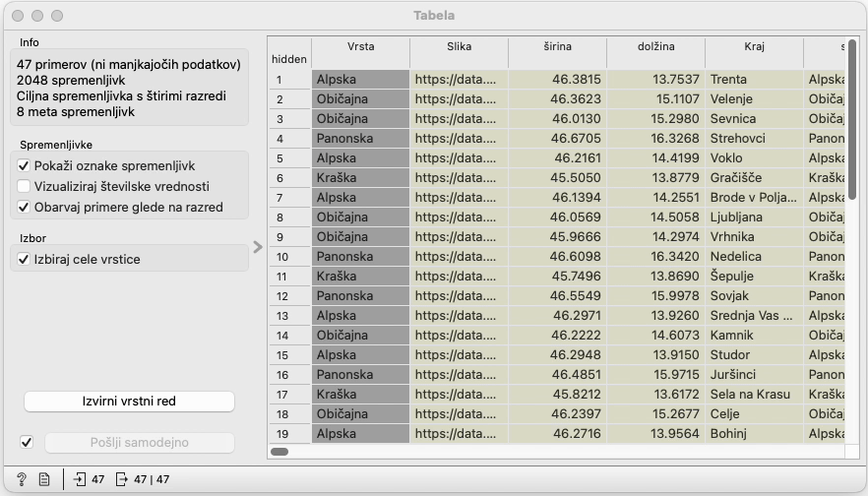Disable 'Obarvaj primere glede na razred'
This screenshot has height=496, width=868.
25,207
